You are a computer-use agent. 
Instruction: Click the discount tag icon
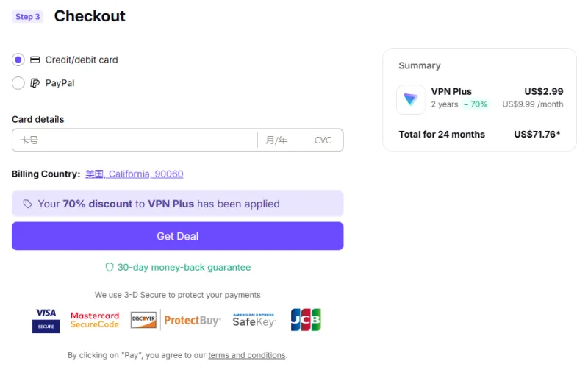pyautogui.click(x=27, y=204)
